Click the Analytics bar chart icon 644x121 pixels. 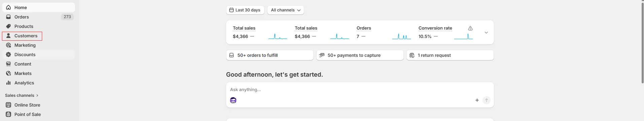click(x=8, y=83)
